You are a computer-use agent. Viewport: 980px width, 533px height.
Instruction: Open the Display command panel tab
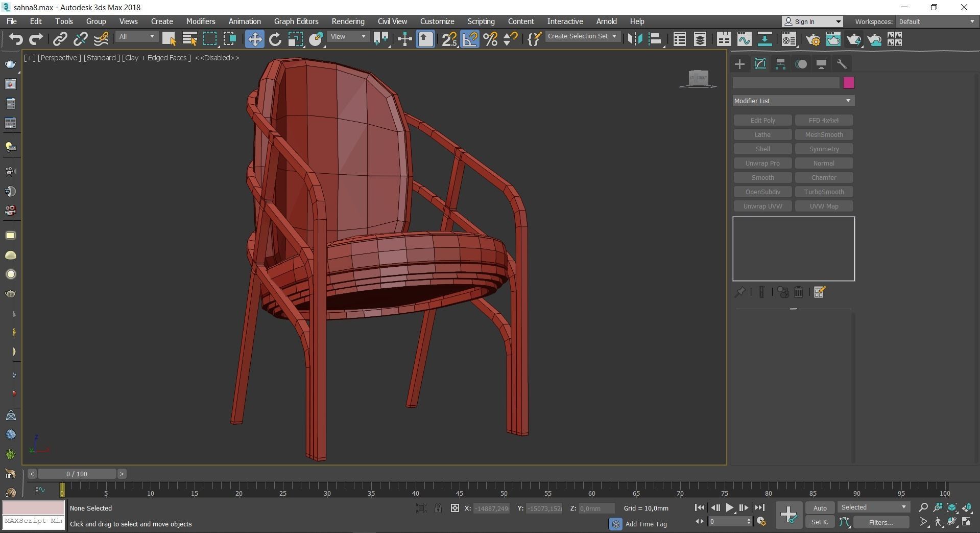coord(821,64)
